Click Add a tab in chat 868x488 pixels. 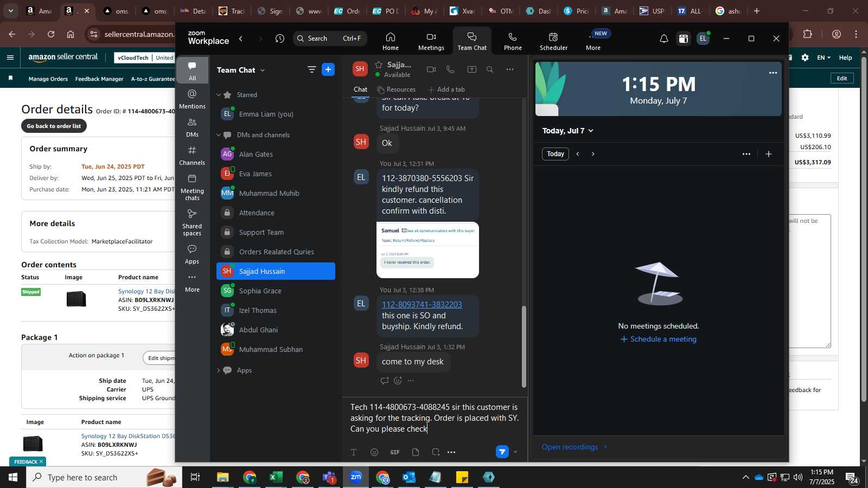click(446, 89)
